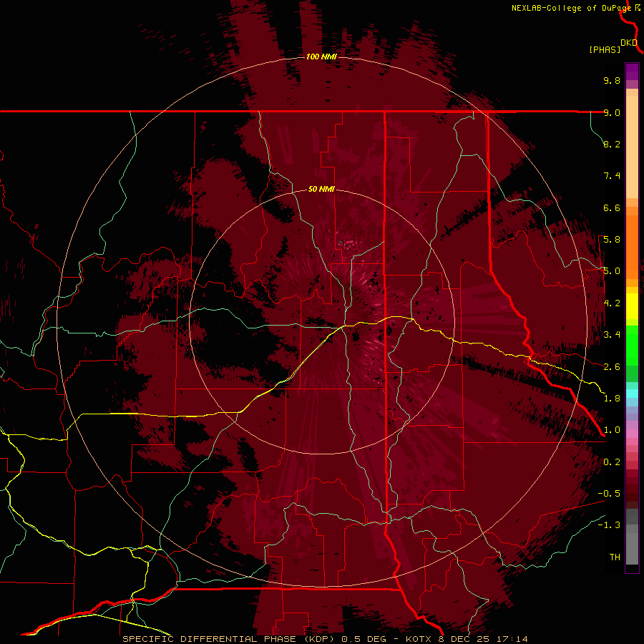Click the TH label on the color scale
The height and width of the screenshot is (644, 644).
(x=615, y=557)
